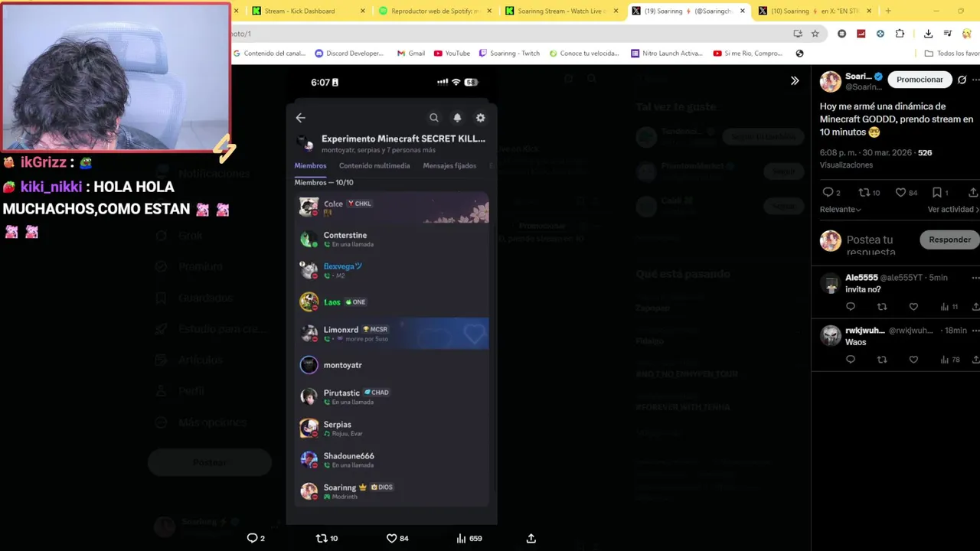View stats on Ale5555's comment showing 11
Viewport: 980px width, 551px height.
[949, 307]
